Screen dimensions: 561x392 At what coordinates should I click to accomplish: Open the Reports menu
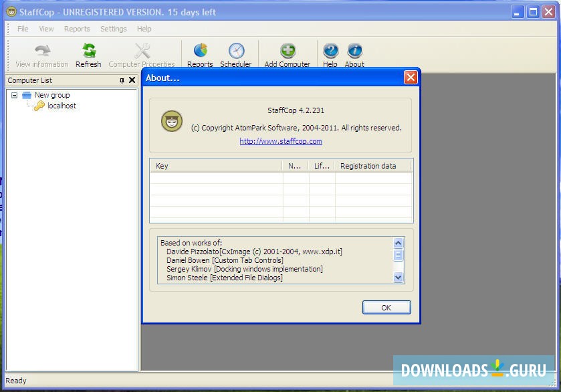pos(77,29)
